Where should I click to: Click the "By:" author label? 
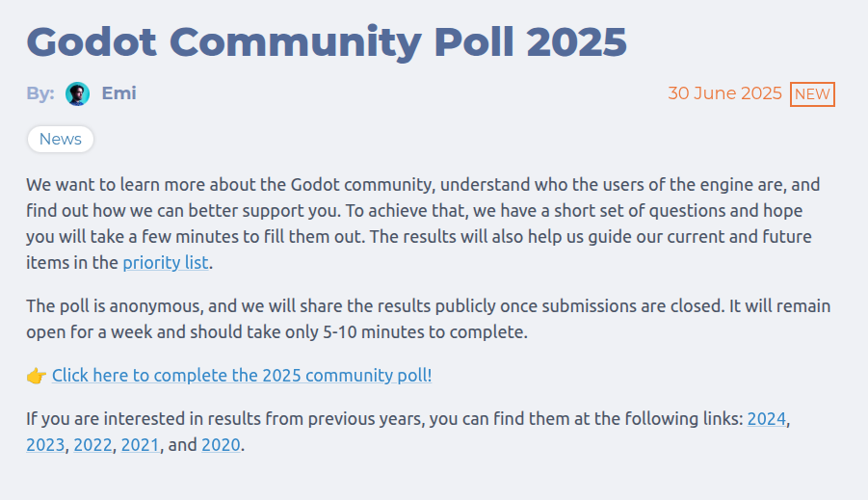[40, 93]
